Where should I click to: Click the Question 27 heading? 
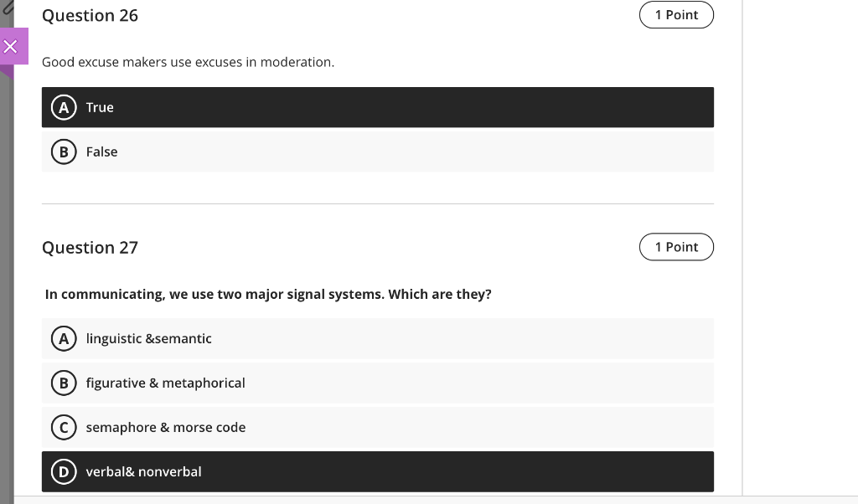90,247
